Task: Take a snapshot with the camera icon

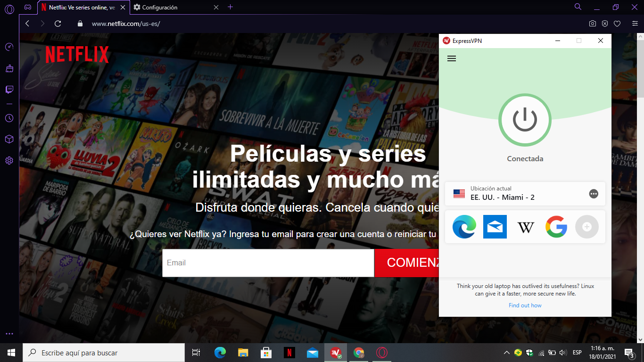Action: (x=593, y=24)
